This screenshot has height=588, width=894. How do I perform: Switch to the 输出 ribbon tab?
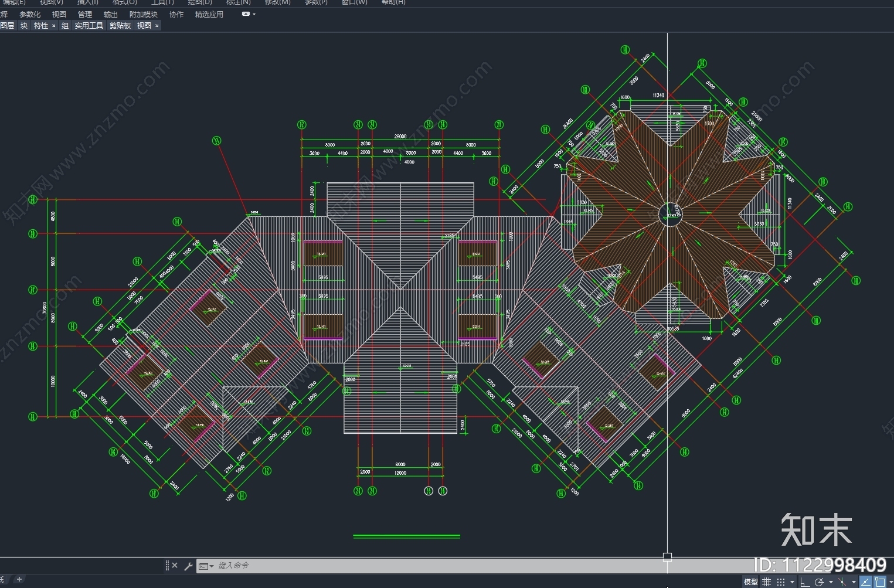[x=111, y=15]
